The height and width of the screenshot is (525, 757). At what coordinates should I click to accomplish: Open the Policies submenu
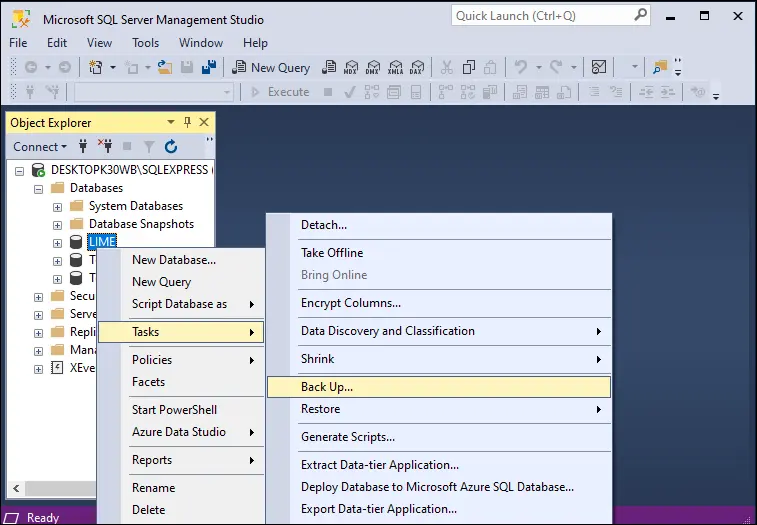181,360
